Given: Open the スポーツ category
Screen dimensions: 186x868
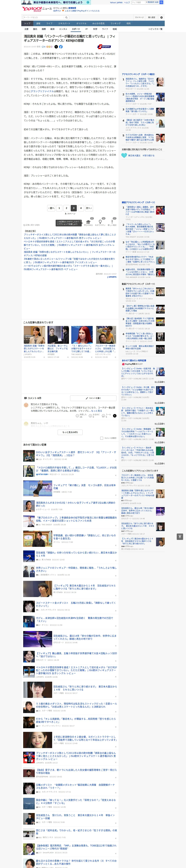Looking at the screenshot, I should (x=76, y=29).
